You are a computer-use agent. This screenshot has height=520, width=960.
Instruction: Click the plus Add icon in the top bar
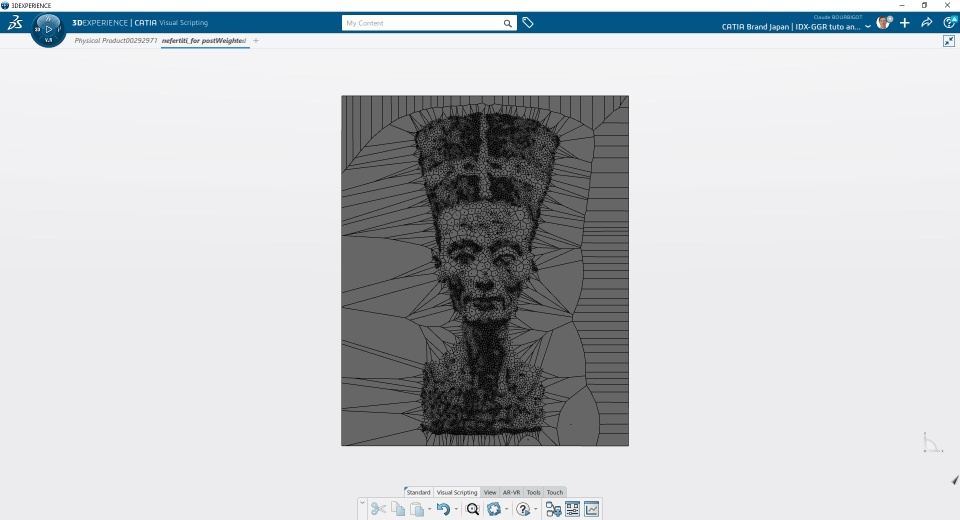905,23
